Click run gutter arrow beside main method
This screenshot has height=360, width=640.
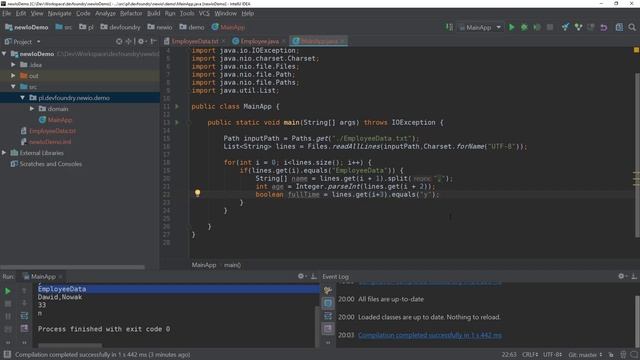coord(177,122)
